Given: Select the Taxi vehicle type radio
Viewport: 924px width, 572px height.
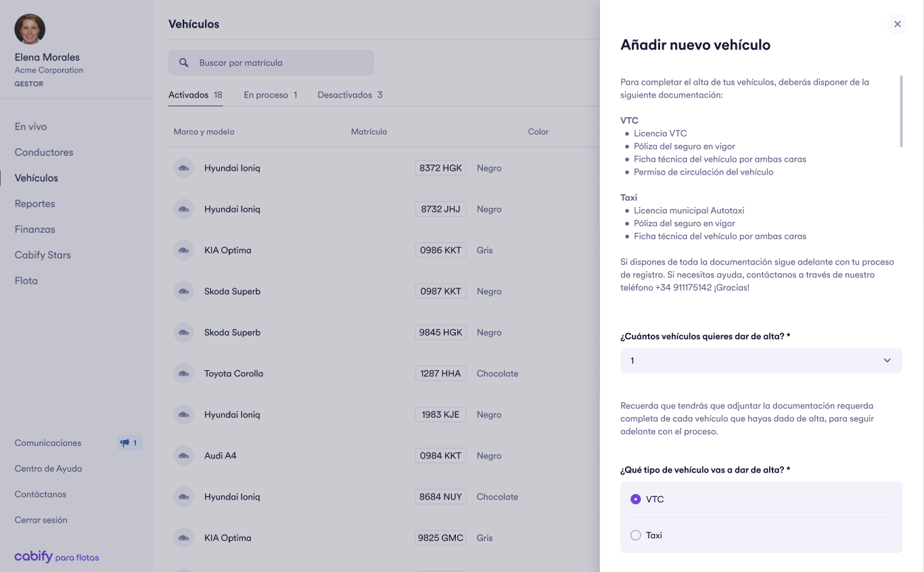Looking at the screenshot, I should click(x=635, y=535).
